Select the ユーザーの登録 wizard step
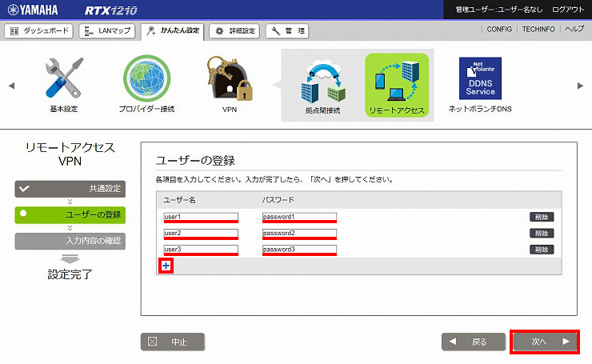The width and height of the screenshot is (592, 364). (x=70, y=215)
